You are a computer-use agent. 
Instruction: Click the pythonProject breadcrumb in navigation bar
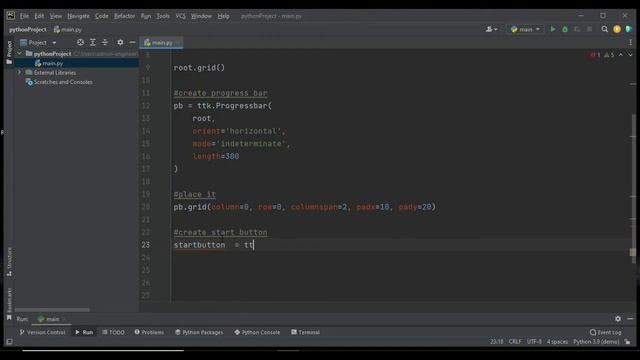(x=28, y=29)
